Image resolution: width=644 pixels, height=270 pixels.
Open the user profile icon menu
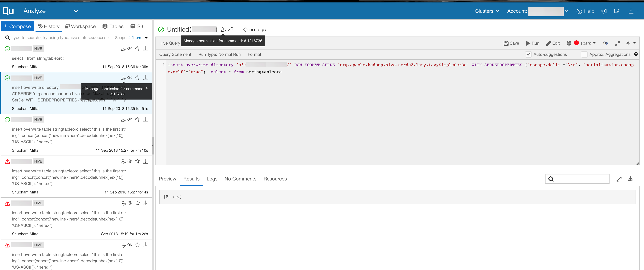[631, 11]
